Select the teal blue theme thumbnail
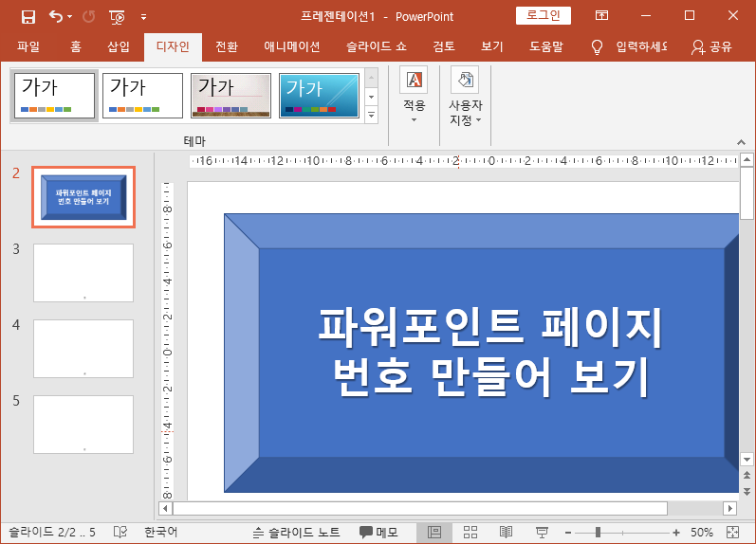Viewport: 756px width, 544px height. coord(319,96)
